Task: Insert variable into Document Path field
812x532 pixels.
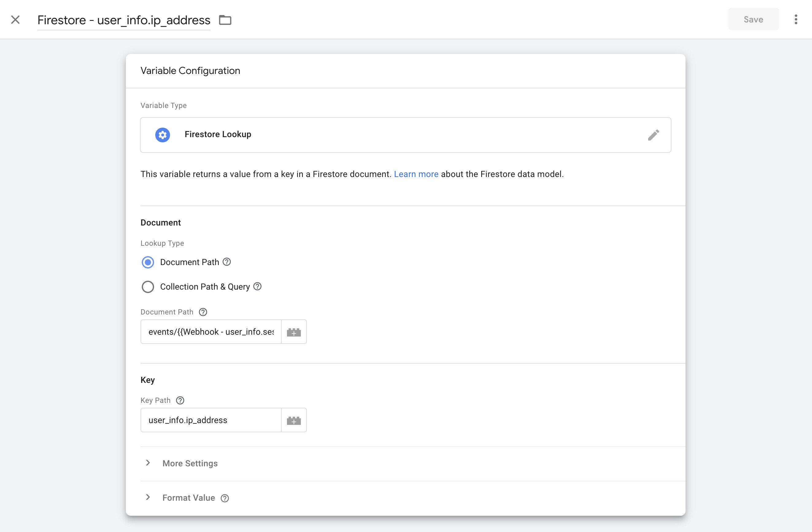Action: pyautogui.click(x=294, y=332)
